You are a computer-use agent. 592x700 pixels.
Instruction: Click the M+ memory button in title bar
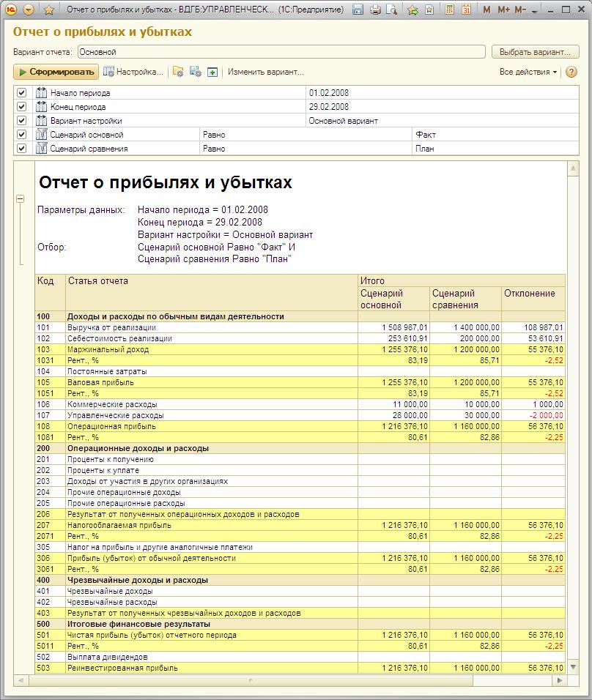(503, 7)
